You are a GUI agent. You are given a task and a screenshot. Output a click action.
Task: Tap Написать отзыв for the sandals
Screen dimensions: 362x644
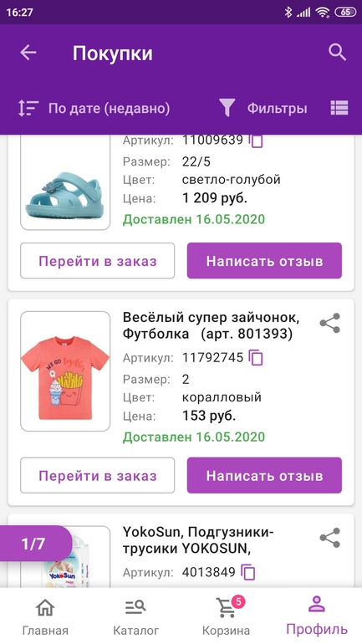264,261
